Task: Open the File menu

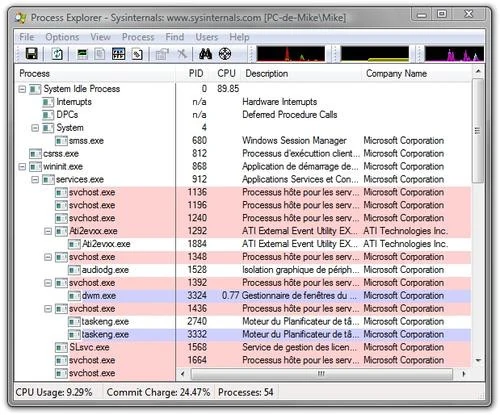Action: click(x=27, y=37)
